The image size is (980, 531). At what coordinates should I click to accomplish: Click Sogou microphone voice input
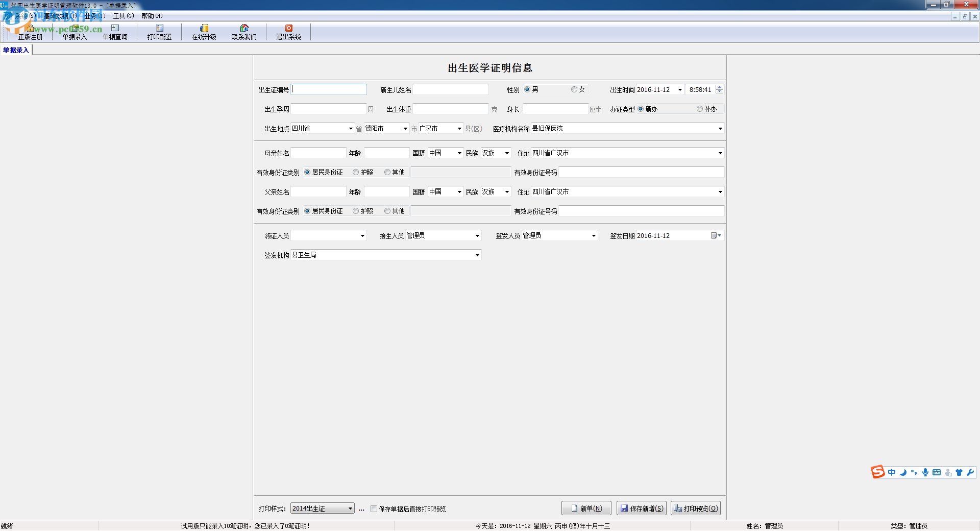[925, 472]
